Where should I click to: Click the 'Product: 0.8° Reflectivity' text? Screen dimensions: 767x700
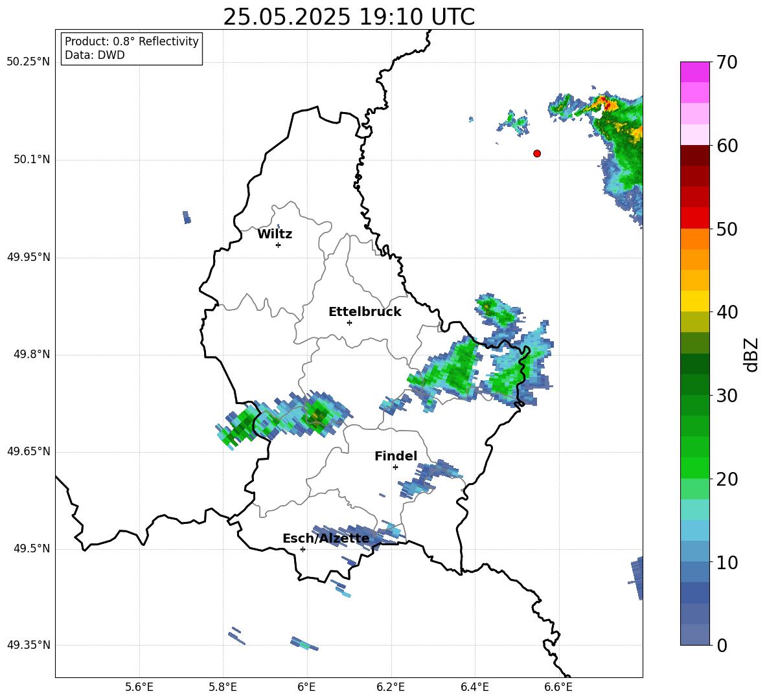[x=132, y=41]
